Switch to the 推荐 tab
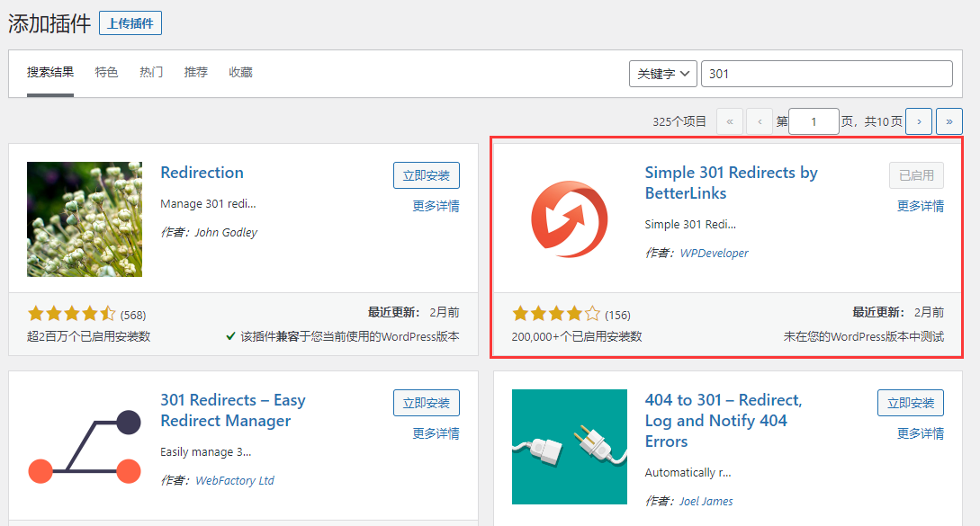980x526 pixels. point(195,73)
